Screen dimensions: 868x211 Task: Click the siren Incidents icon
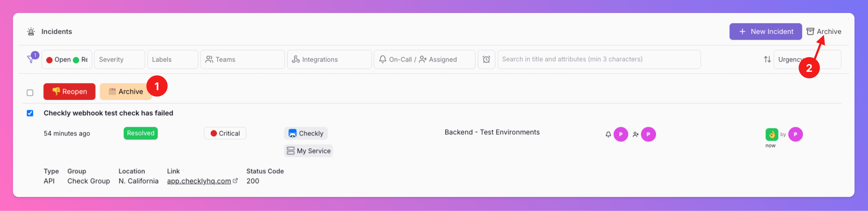pos(31,32)
